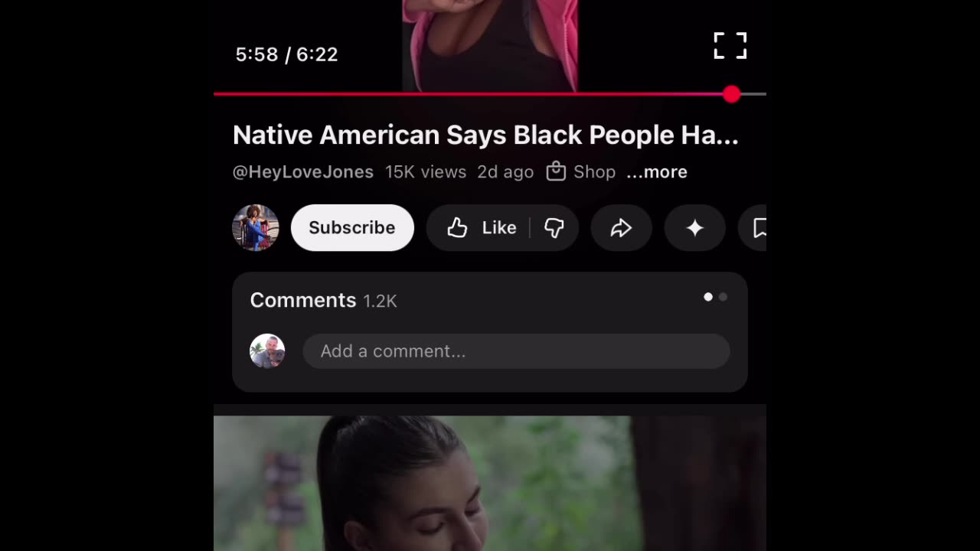This screenshot has width=980, height=551.
Task: Tap the thumbs-up Like icon
Action: coord(457,227)
